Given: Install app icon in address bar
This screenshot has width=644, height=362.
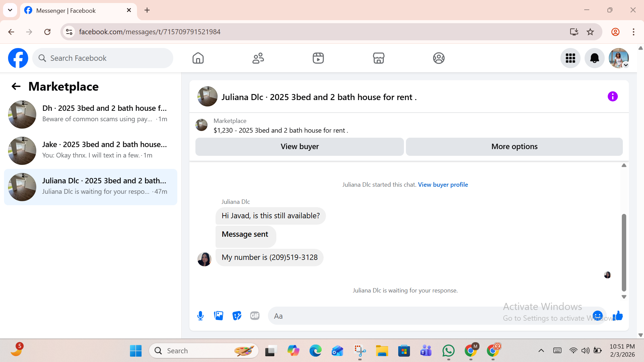Looking at the screenshot, I should pyautogui.click(x=574, y=32).
